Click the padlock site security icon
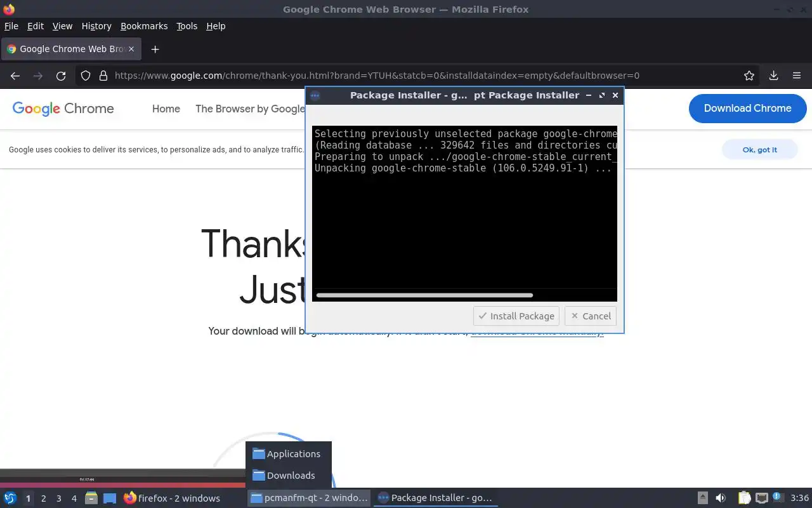The width and height of the screenshot is (812, 508). pyautogui.click(x=103, y=76)
